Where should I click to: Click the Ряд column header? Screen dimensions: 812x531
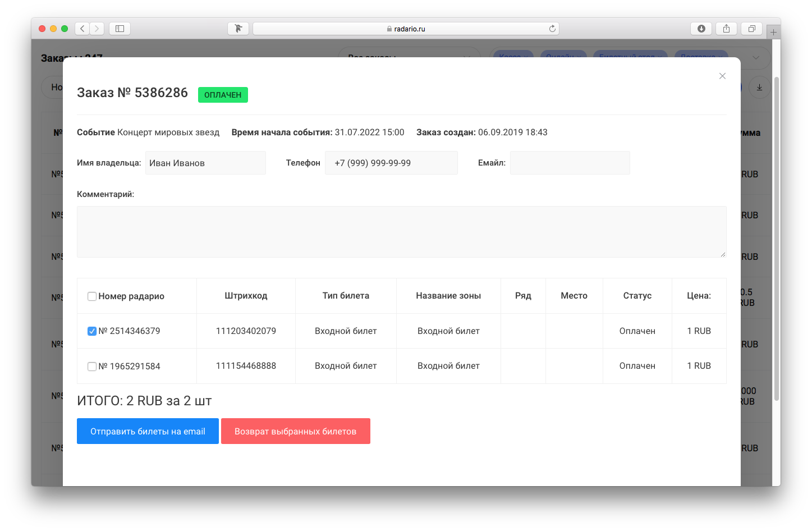coord(523,296)
